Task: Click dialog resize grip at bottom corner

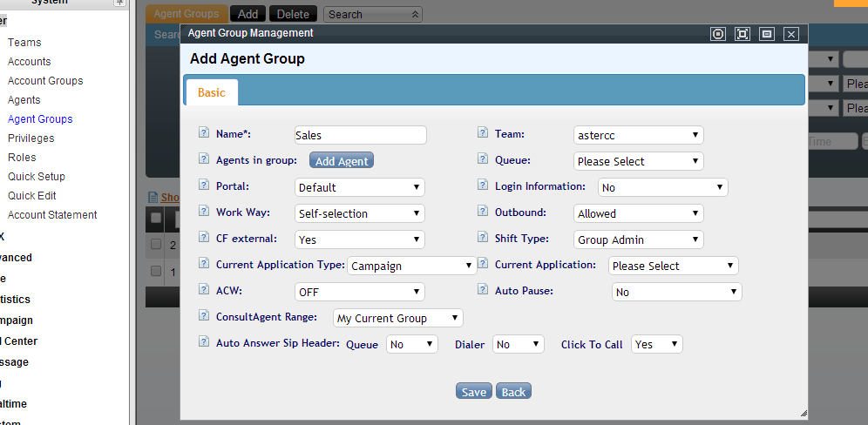Action: coord(803,413)
